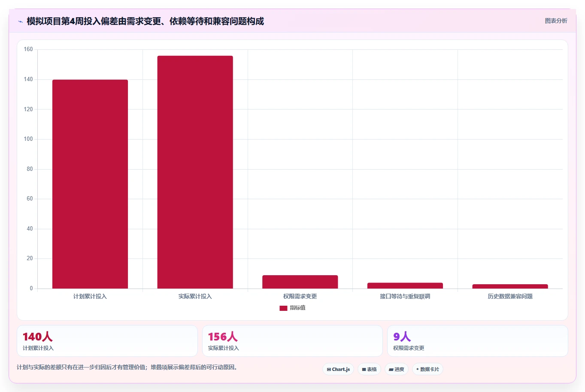The height and width of the screenshot is (392, 585).
Task: Click the footnote text about 计划与实际的差额
Action: [x=127, y=368]
